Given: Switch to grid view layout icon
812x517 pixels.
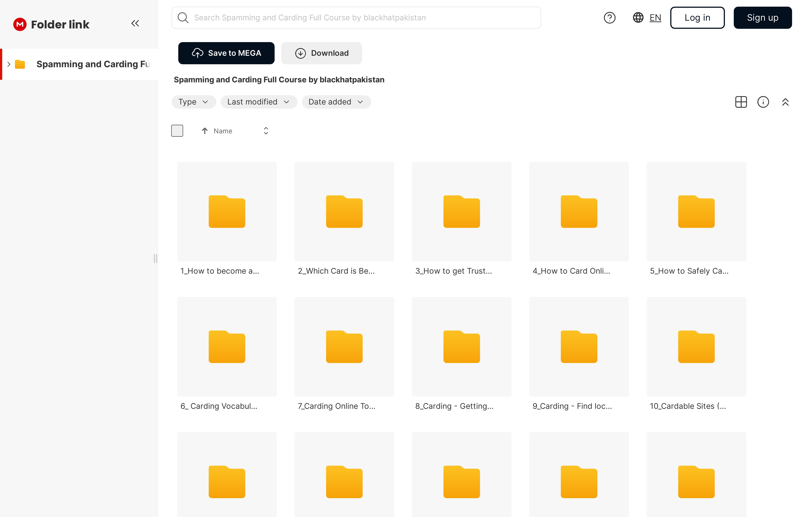Looking at the screenshot, I should [741, 102].
